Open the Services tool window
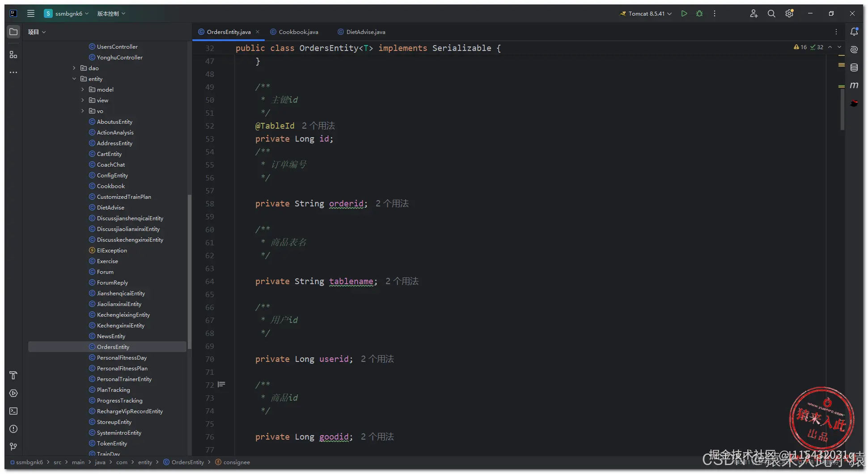The image size is (868, 474). (13, 393)
